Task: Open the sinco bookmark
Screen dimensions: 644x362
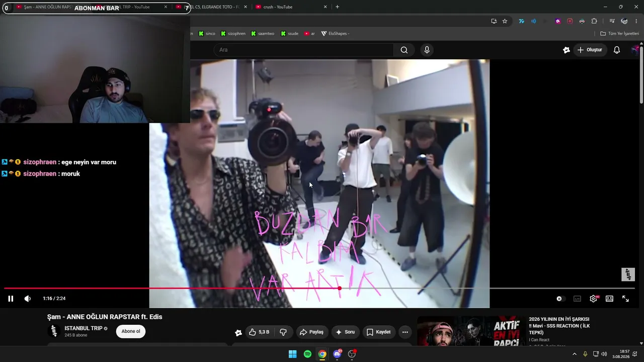Action: coord(207,34)
